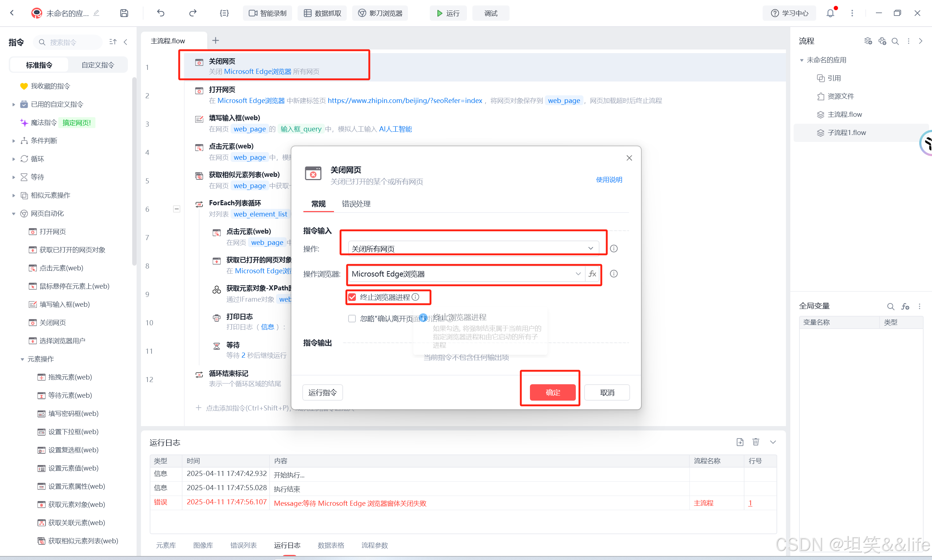The height and width of the screenshot is (560, 932).
Task: Open the 操作 dropdown showing 关闭所有网页
Action: point(472,249)
